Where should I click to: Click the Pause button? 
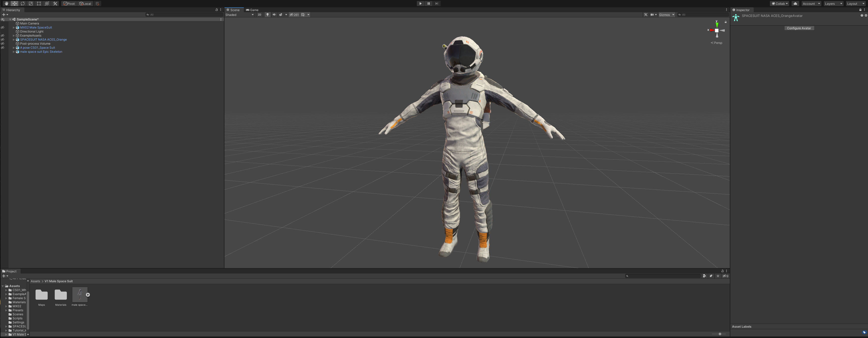428,3
